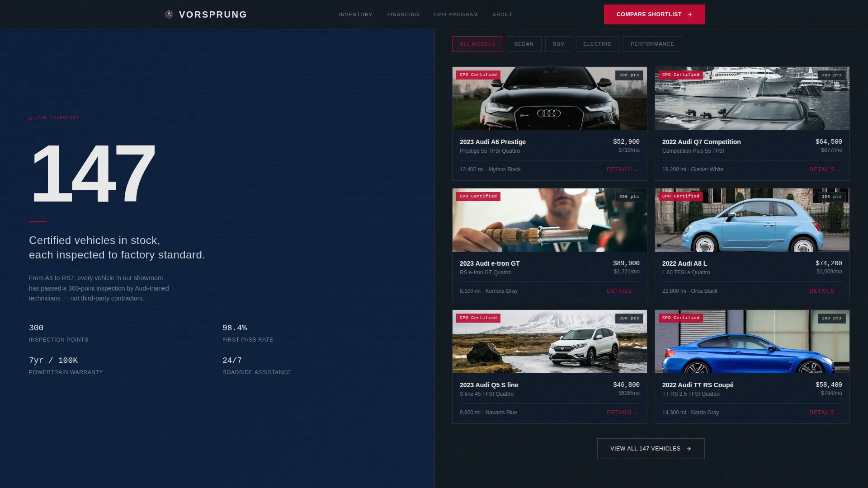Click the $46,800 price
The height and width of the screenshot is (488, 868).
coord(626,385)
